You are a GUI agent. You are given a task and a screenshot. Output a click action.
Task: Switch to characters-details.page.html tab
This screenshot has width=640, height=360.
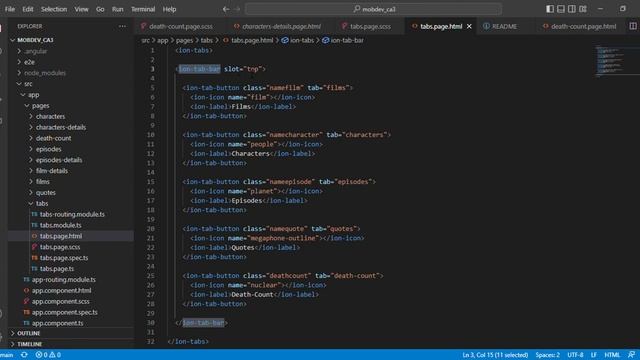pos(281,26)
